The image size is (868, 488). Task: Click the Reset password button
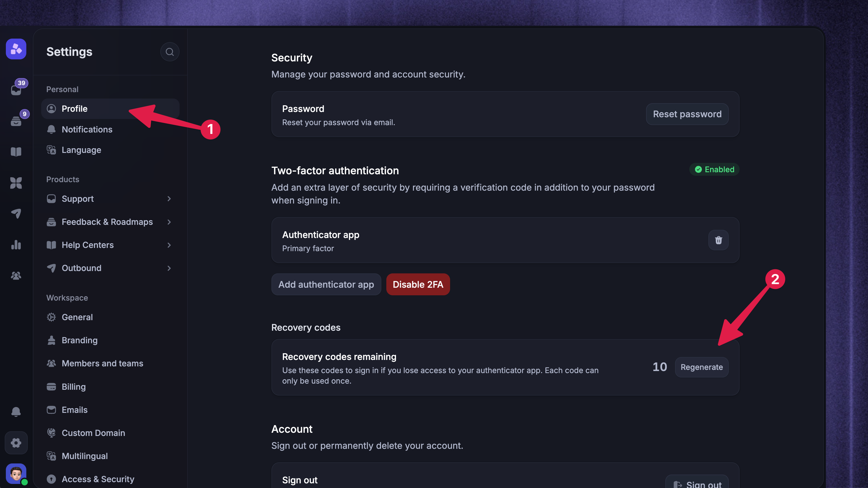[x=687, y=114]
